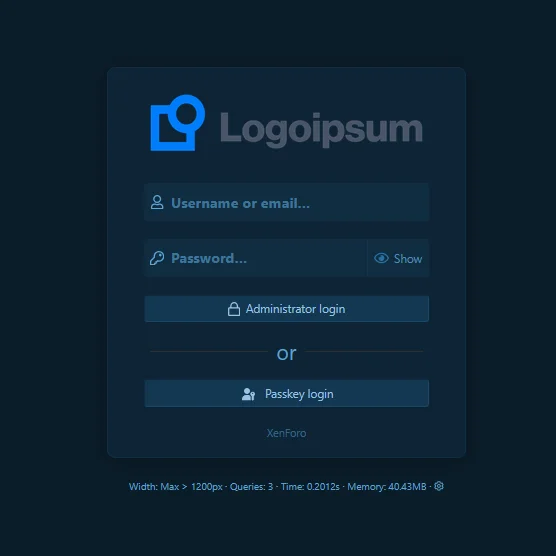Focus the Username or email input field

click(x=287, y=202)
